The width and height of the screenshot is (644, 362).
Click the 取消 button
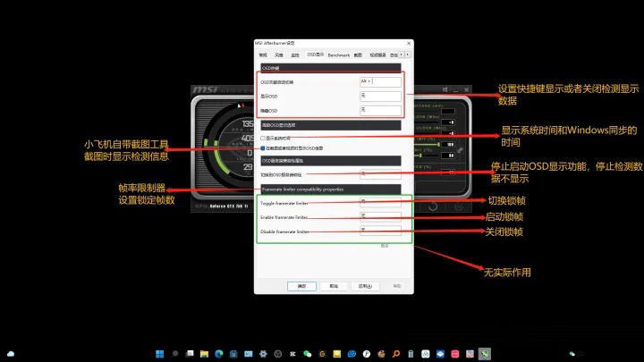click(334, 286)
